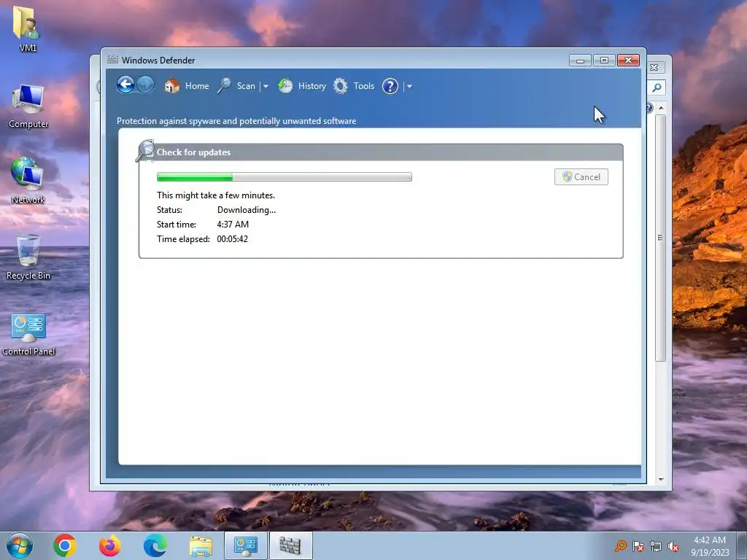
Task: Click the background window's scroll down arrow
Action: click(661, 480)
